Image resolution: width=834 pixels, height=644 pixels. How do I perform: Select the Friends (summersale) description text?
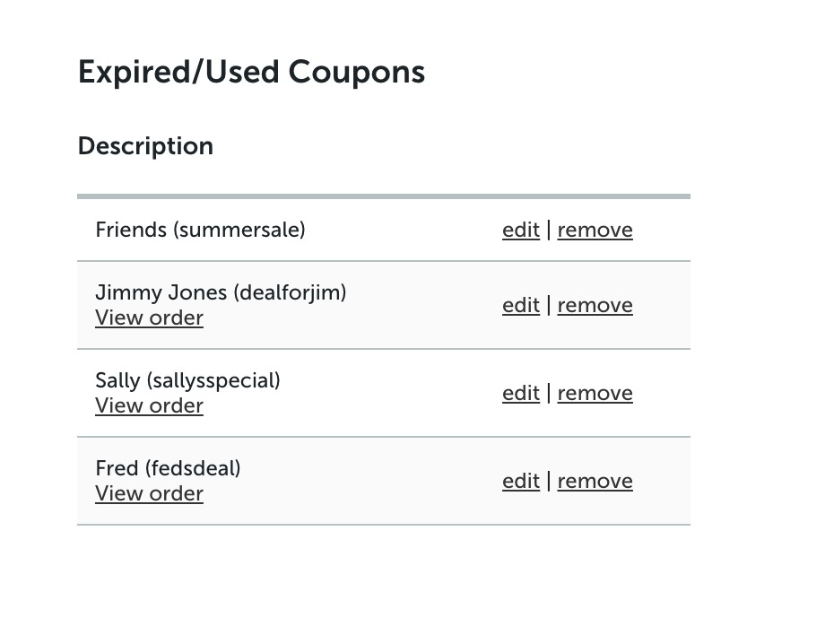click(x=200, y=230)
